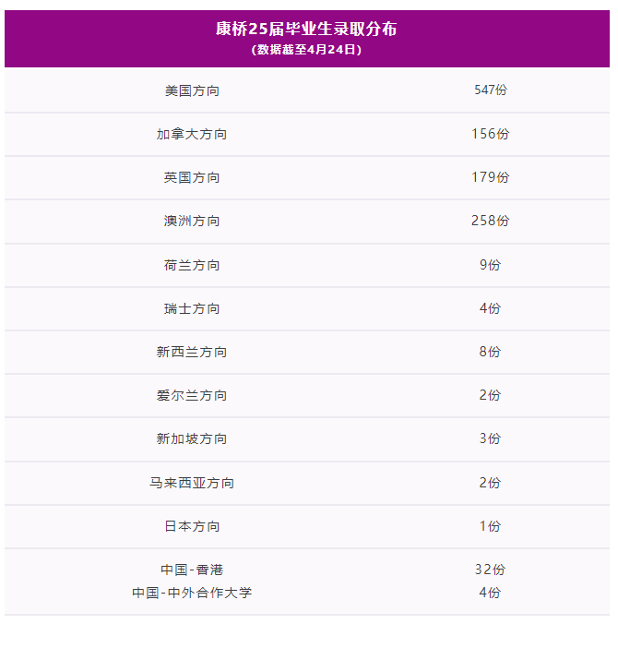Click the 荷兰方向 row label
The height and width of the screenshot is (672, 618).
pos(192,265)
